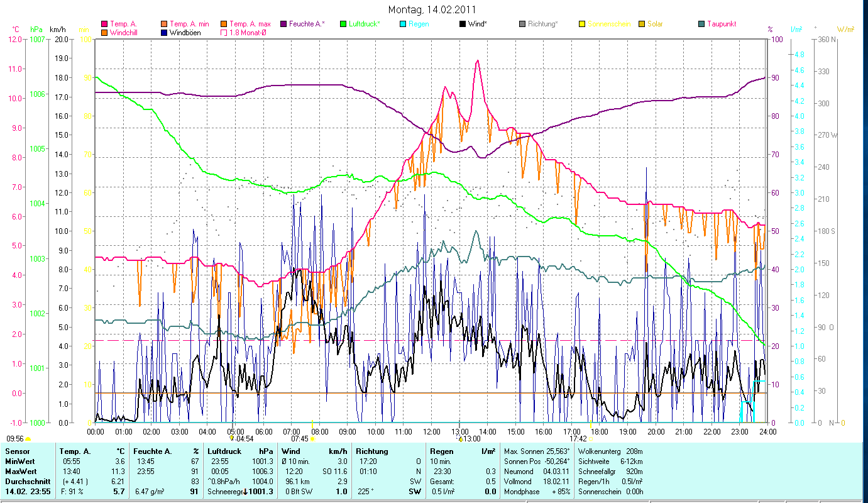Screen dimensions: 868x503
Task: Click the yellow Sonnenschein legend square
Action: pos(582,25)
